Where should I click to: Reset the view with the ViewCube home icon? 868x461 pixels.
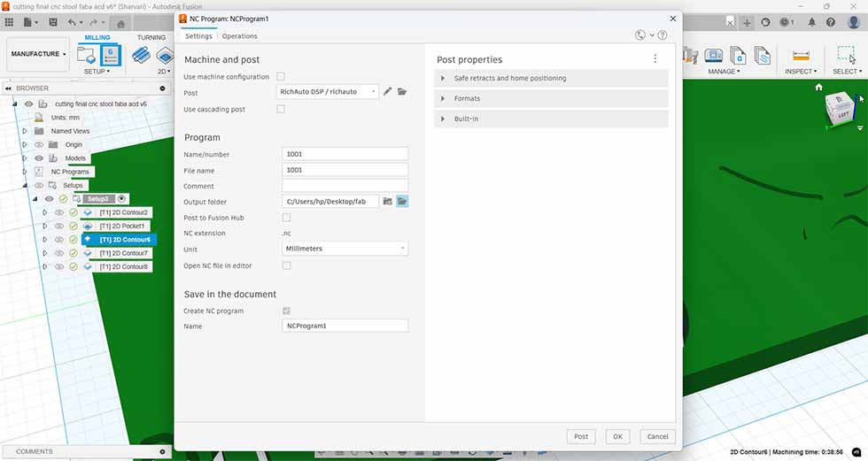click(818, 87)
